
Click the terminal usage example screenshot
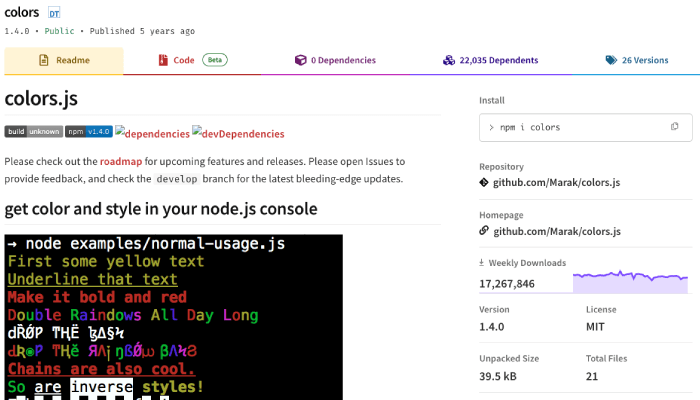(x=174, y=317)
